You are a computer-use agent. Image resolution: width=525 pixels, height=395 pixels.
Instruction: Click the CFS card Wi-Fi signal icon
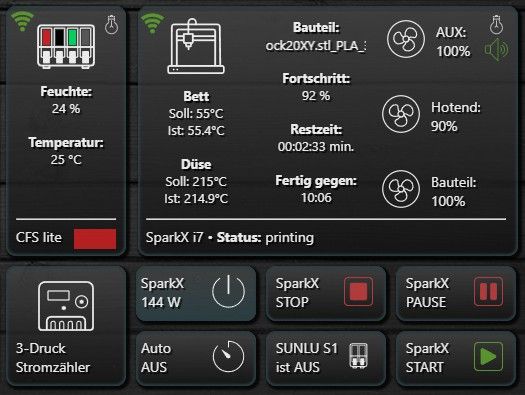tap(22, 21)
